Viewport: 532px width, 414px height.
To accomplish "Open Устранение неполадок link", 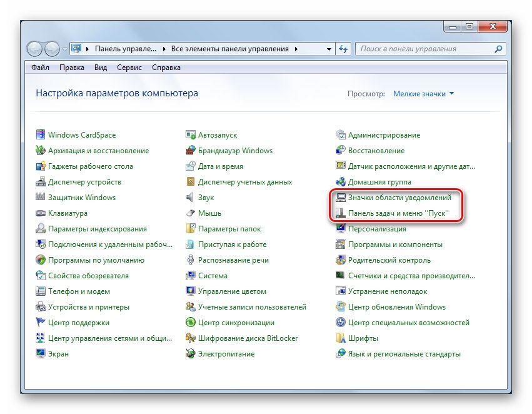I will [388, 291].
